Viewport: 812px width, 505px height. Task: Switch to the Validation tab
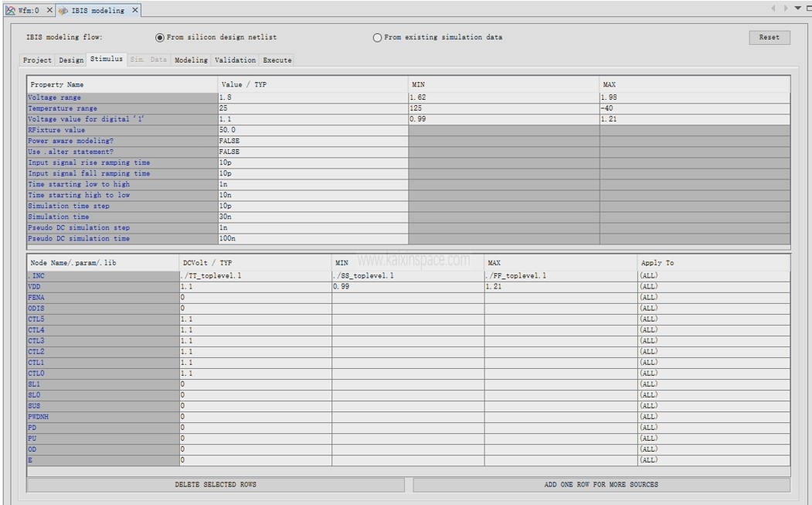tap(235, 60)
